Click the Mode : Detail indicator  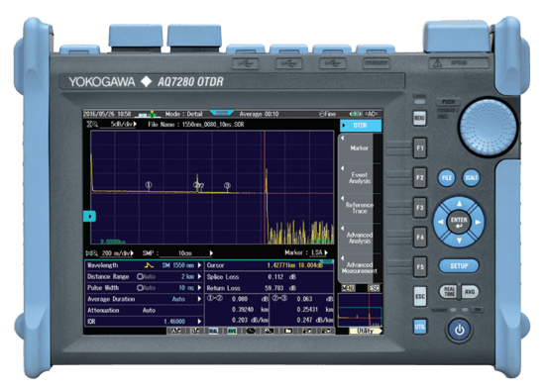coord(183,114)
